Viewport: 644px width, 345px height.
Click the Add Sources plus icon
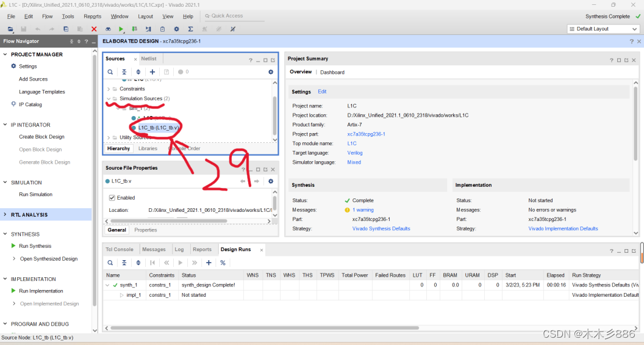(x=152, y=72)
